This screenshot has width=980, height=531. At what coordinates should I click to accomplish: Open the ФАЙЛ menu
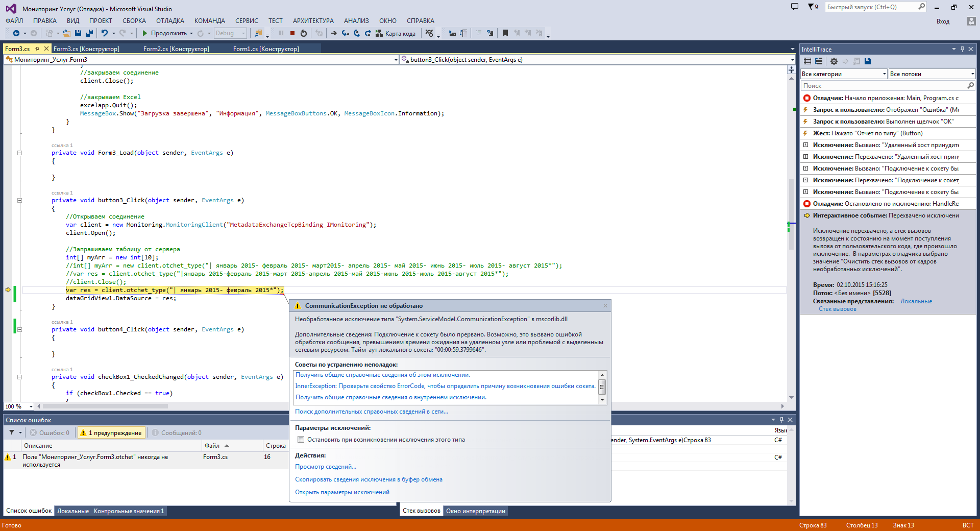coord(14,21)
